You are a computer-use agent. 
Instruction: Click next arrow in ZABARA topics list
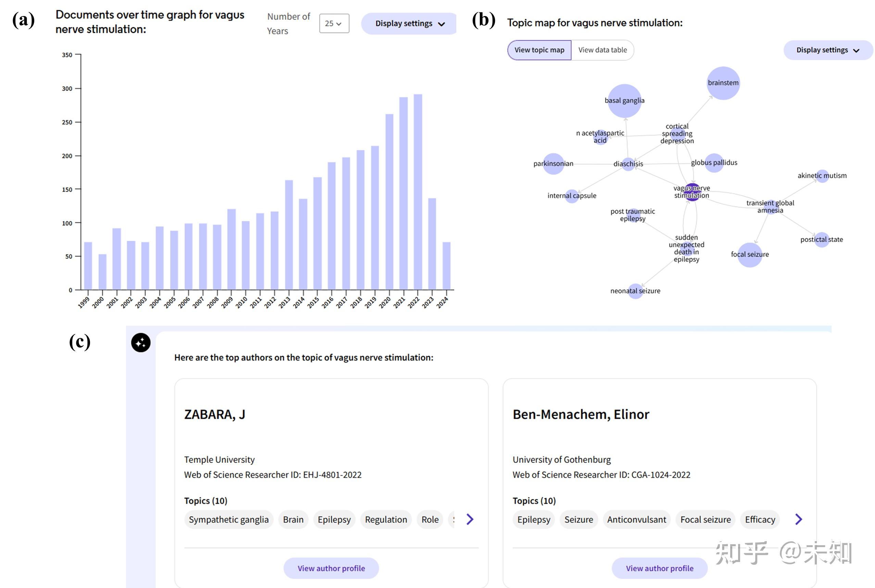coord(470,519)
